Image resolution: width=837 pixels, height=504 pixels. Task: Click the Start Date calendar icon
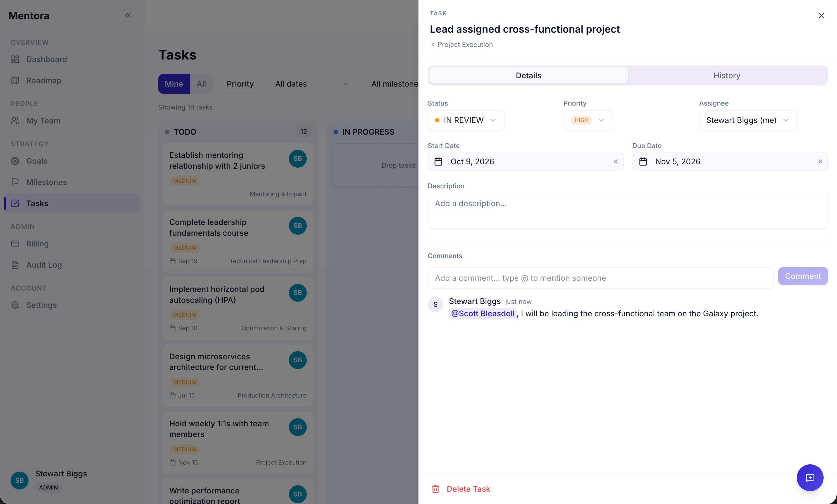point(438,161)
